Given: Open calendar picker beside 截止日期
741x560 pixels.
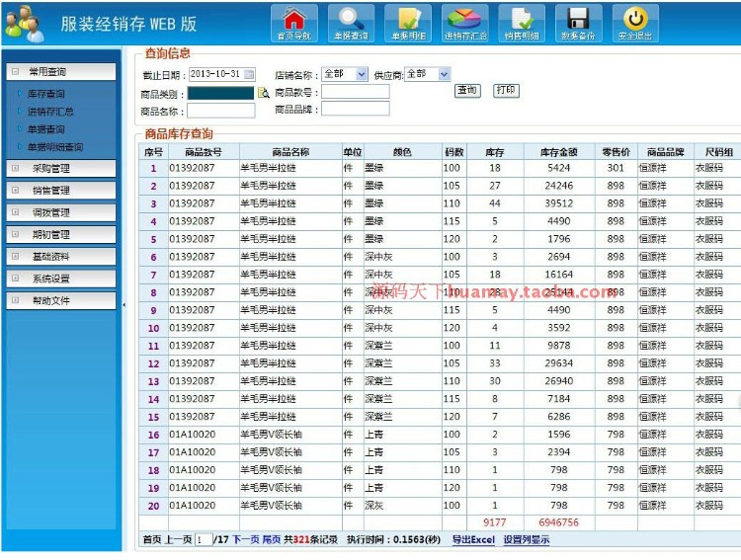Looking at the screenshot, I should click(x=249, y=74).
